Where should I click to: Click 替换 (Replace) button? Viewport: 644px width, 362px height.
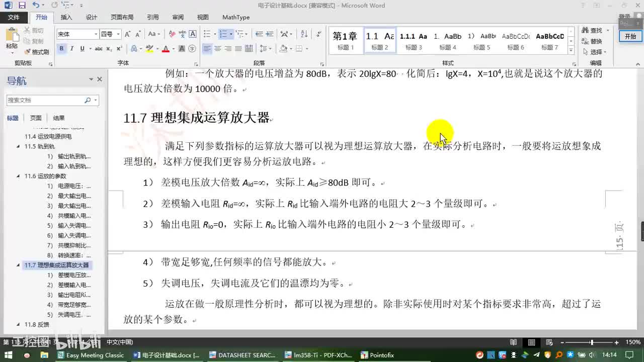point(592,41)
